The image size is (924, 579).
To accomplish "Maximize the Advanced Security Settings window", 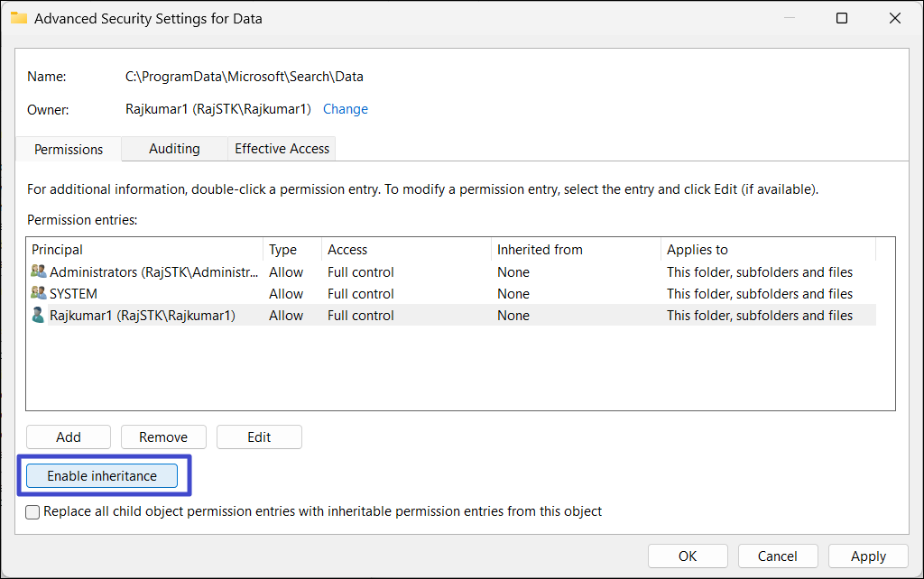I will point(841,18).
